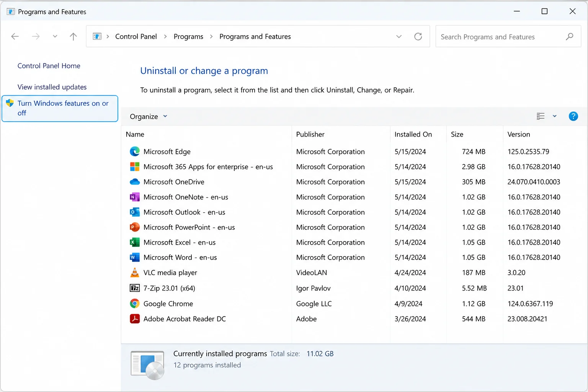The height and width of the screenshot is (392, 588).
Task: Sort by the Version column header
Action: pyautogui.click(x=519, y=134)
